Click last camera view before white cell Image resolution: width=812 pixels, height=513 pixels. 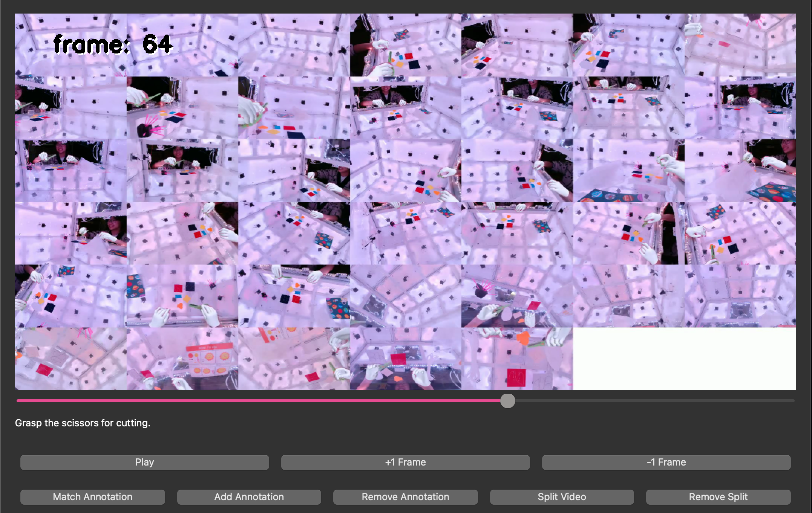click(x=517, y=358)
